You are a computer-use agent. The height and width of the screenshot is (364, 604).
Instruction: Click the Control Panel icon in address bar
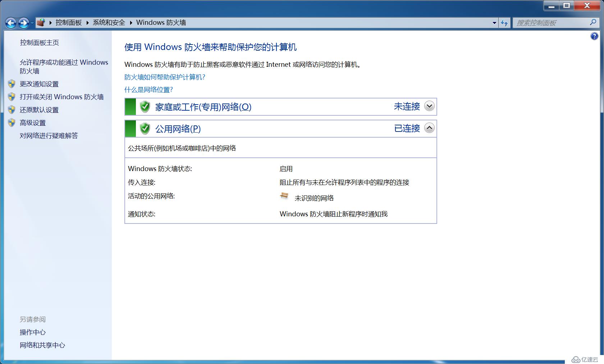point(41,23)
